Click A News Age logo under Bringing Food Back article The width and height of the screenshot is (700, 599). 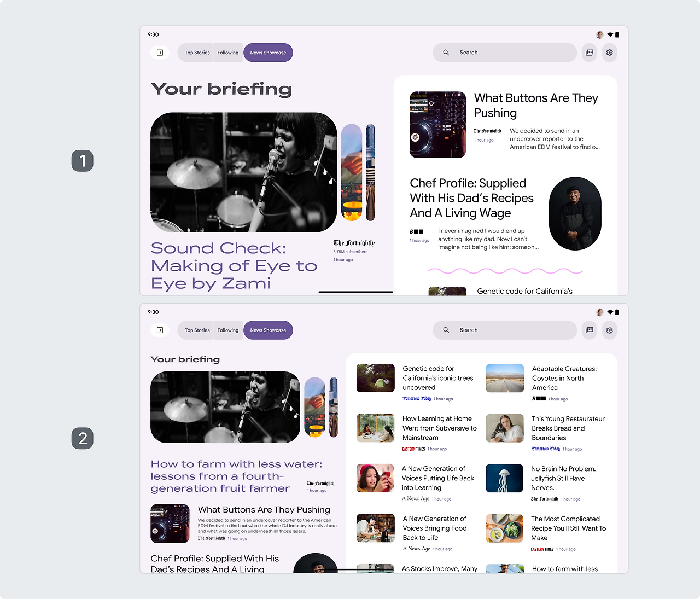tap(416, 549)
